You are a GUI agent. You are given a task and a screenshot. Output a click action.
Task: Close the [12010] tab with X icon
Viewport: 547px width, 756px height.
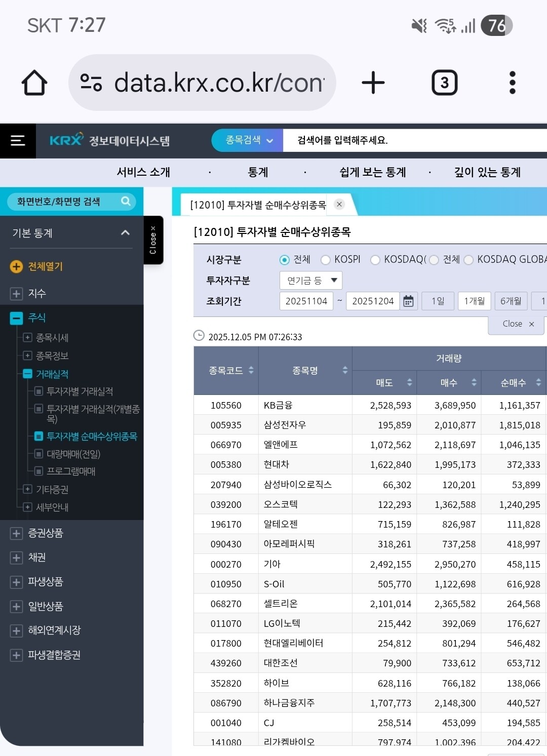pos(339,204)
